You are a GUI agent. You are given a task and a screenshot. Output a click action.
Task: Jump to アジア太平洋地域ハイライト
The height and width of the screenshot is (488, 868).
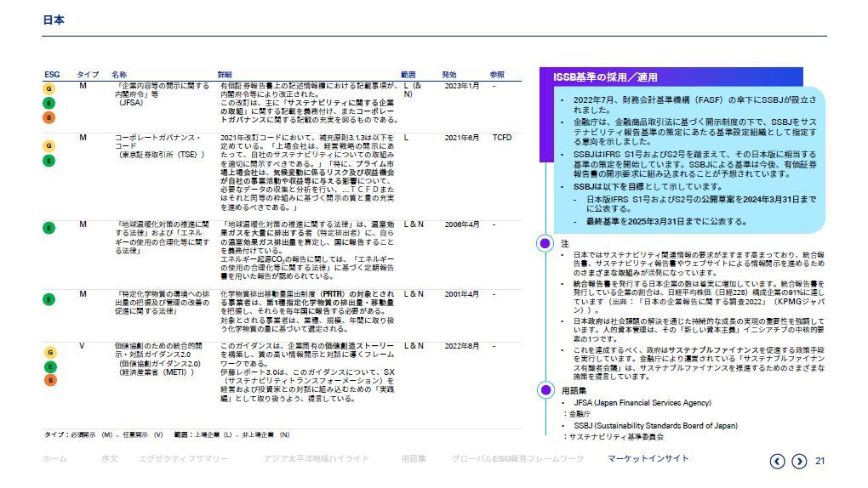click(316, 459)
